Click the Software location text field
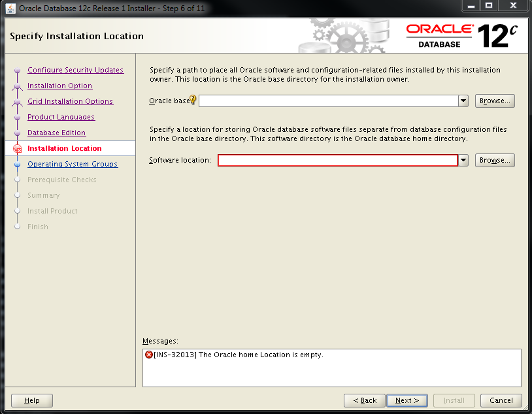The image size is (532, 414). point(338,160)
